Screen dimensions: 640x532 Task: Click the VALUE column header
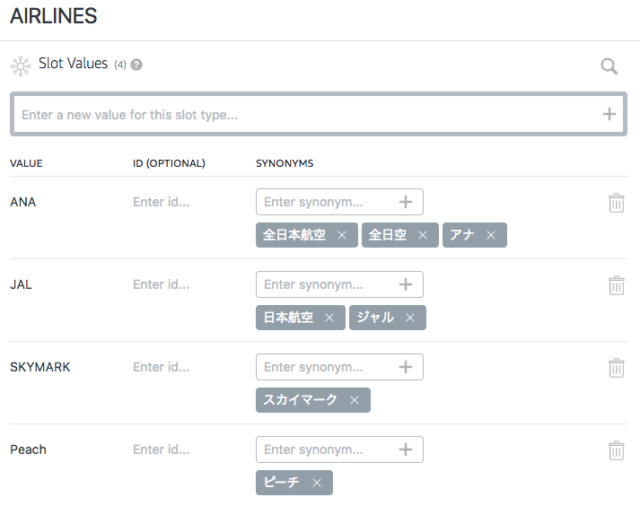[26, 163]
